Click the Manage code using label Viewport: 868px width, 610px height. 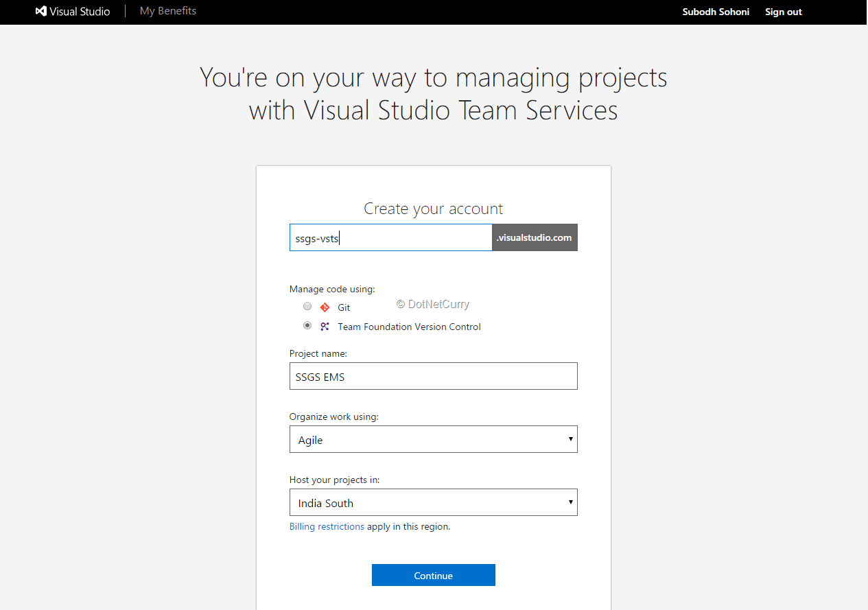pos(332,289)
